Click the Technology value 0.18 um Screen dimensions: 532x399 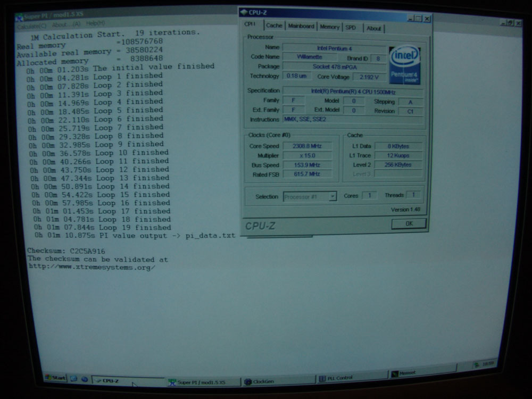(296, 76)
